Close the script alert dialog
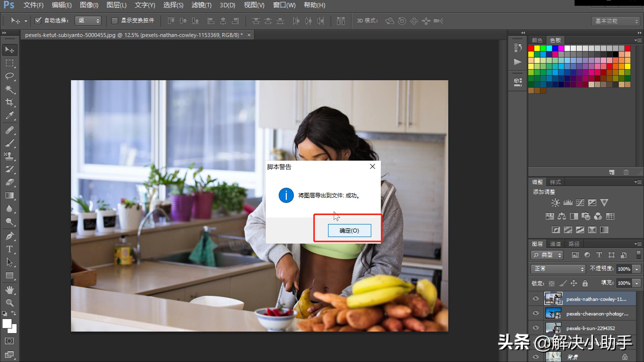Image resolution: width=644 pixels, height=362 pixels. 372,166
